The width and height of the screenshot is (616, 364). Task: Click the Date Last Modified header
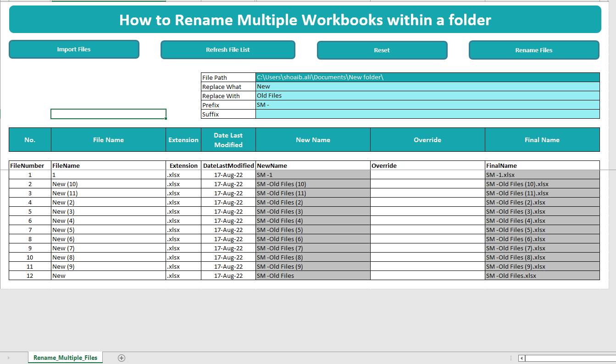tap(228, 139)
